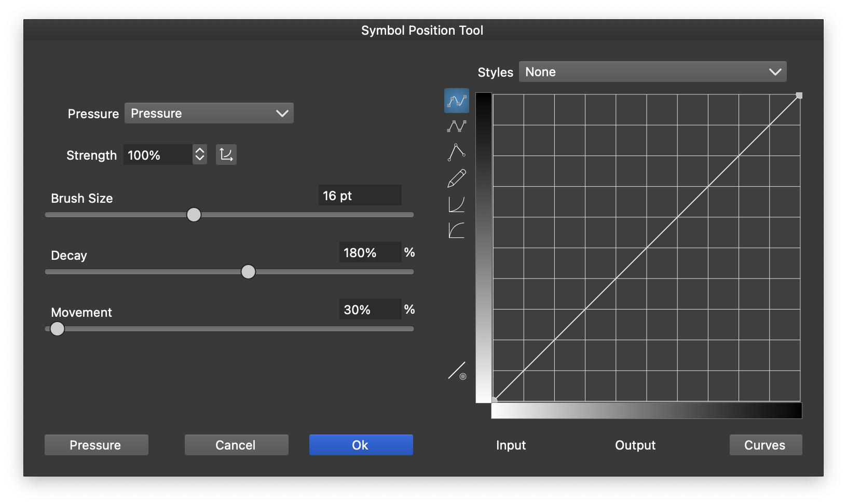Screen dimensions: 847x504
Task: Choose the corner point curve tool
Action: (456, 152)
